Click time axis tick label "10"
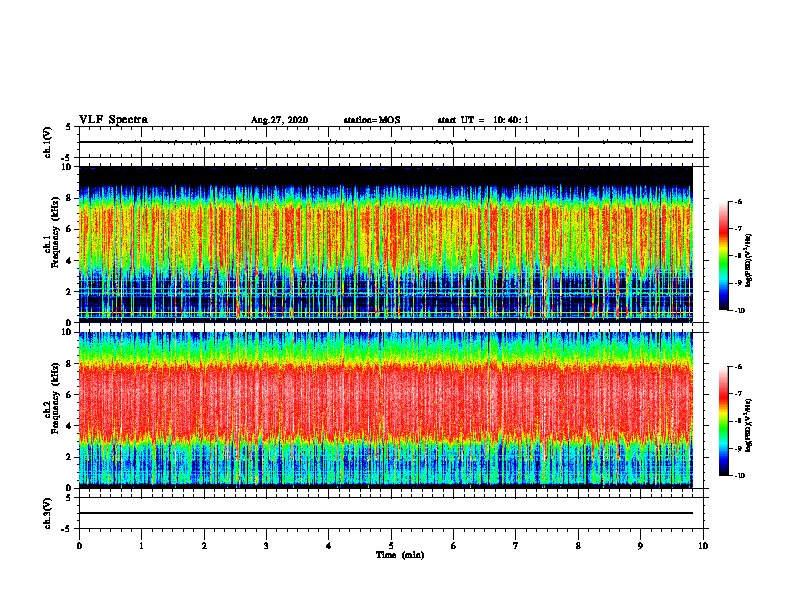The image size is (792, 612). tap(703, 546)
